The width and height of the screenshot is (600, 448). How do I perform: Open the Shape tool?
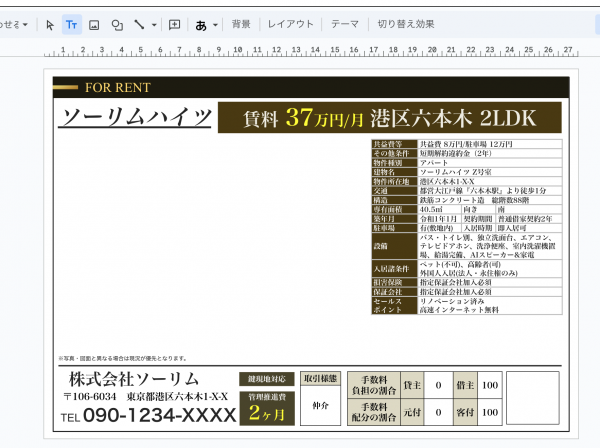point(117,24)
